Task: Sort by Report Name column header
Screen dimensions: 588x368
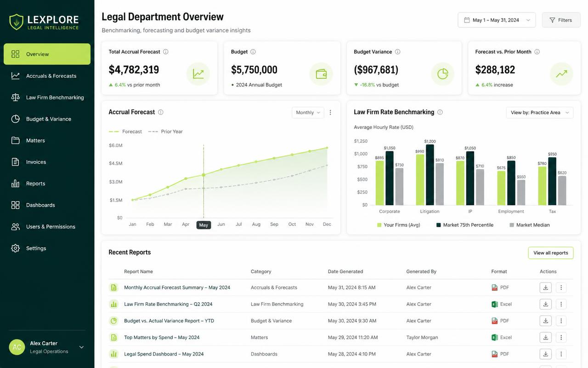Action: coord(138,271)
